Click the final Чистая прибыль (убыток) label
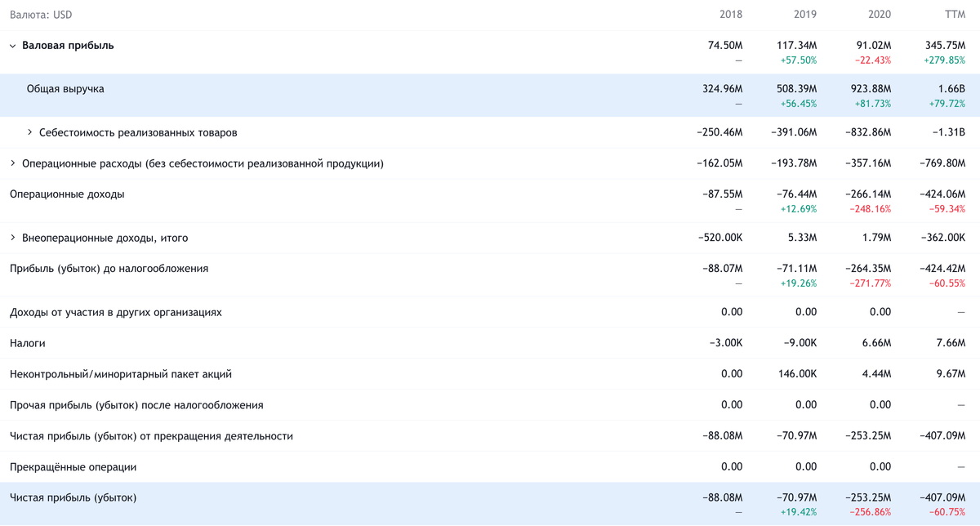 point(73,497)
